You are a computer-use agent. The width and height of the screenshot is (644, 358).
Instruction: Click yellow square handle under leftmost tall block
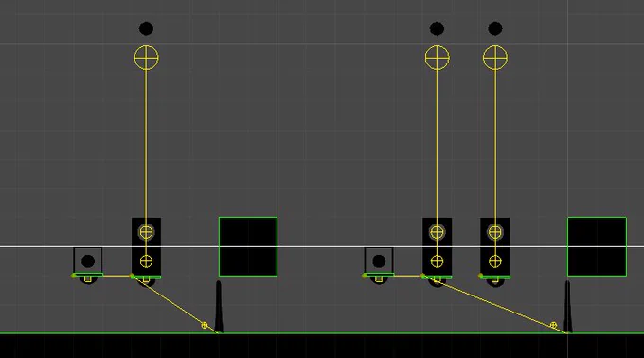pos(146,279)
